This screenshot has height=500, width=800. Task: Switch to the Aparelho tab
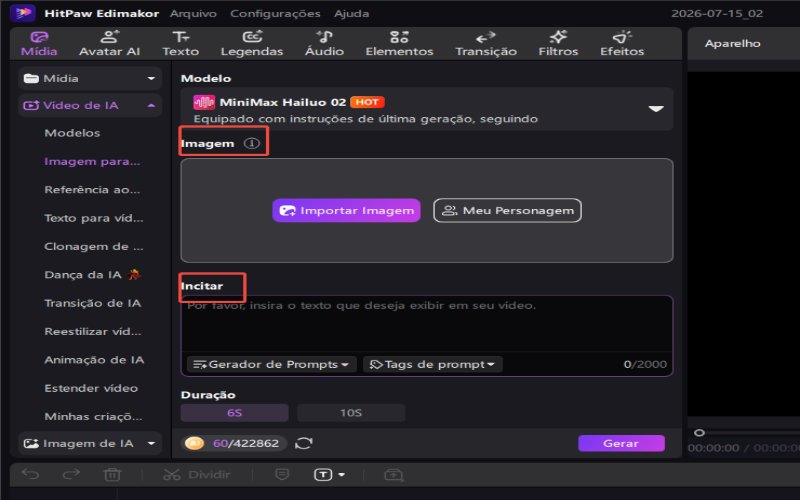tap(732, 43)
